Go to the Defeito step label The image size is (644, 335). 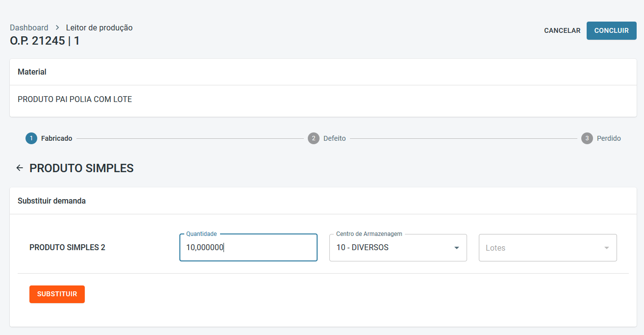click(x=335, y=139)
